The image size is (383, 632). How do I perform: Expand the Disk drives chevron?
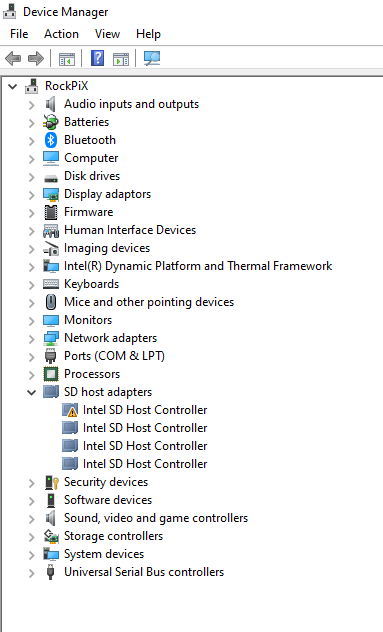pyautogui.click(x=31, y=177)
